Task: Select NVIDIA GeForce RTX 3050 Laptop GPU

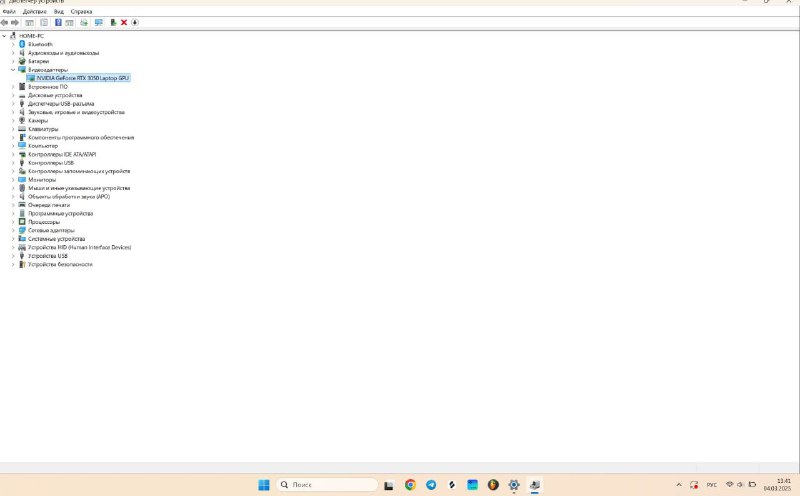Action: point(83,78)
